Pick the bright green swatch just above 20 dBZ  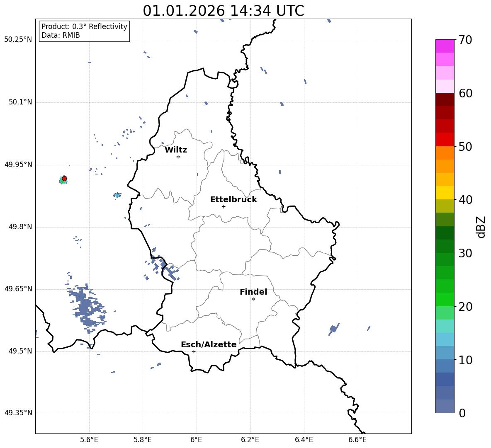(445, 299)
